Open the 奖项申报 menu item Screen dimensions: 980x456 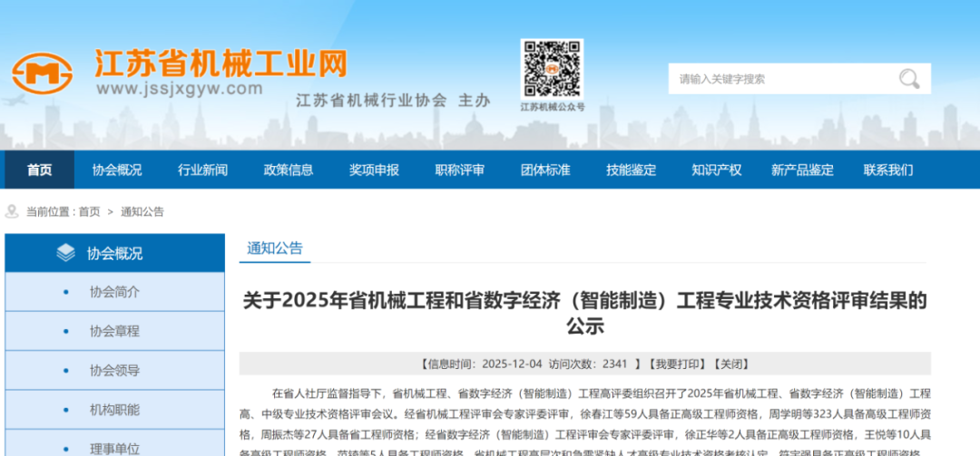click(374, 170)
